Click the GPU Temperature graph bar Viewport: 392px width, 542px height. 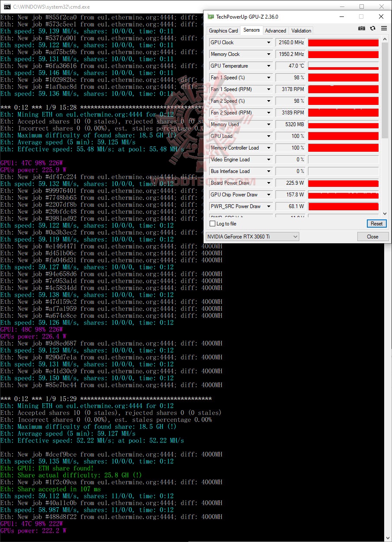pos(343,66)
